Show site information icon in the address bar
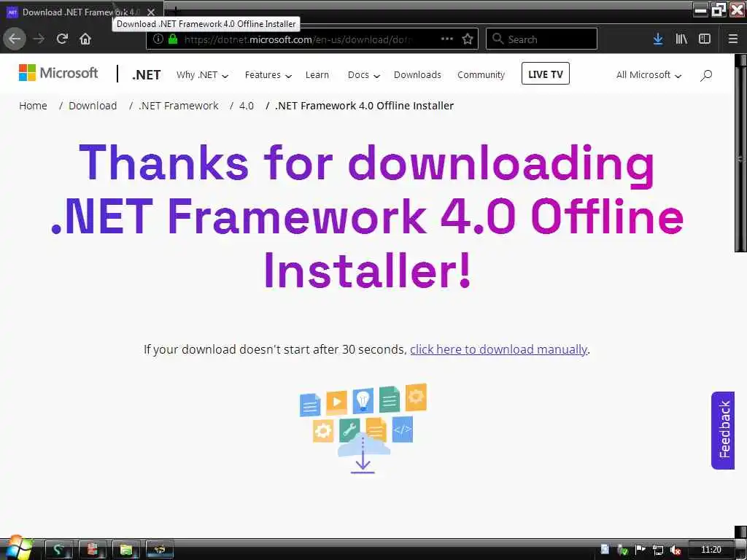The height and width of the screenshot is (560, 747). (158, 39)
